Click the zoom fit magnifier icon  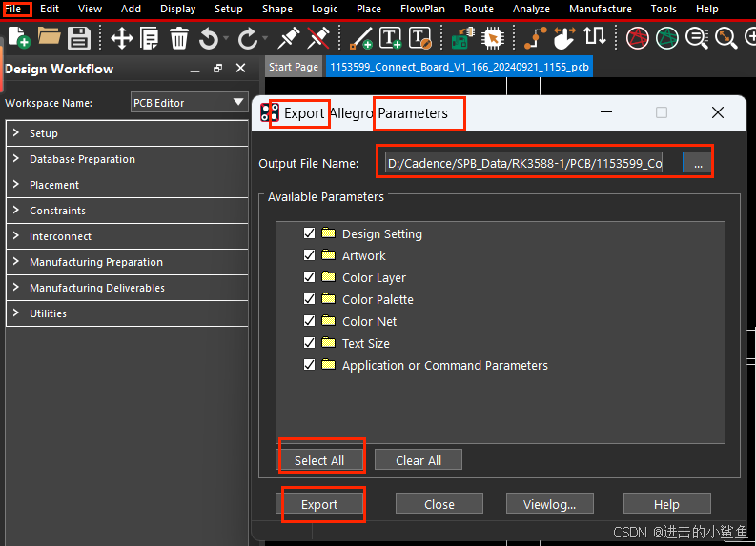(x=726, y=38)
